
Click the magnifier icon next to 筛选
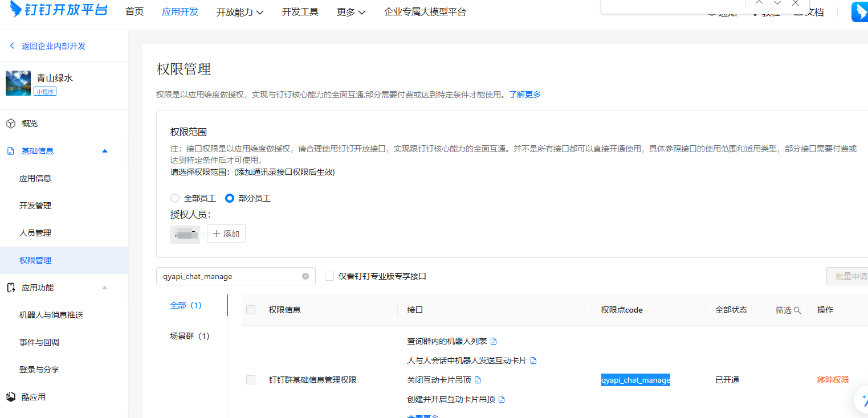[797, 310]
